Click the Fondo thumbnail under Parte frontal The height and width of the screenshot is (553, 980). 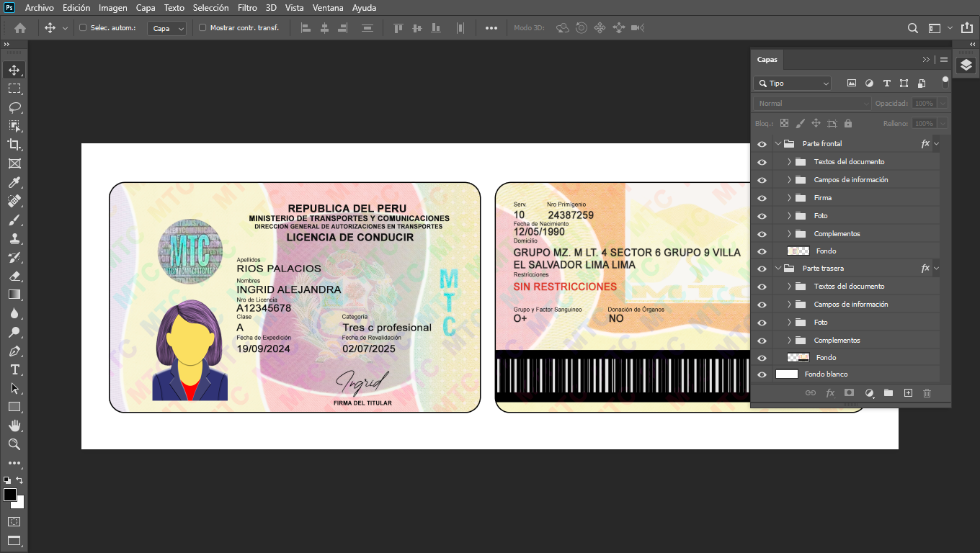point(798,251)
